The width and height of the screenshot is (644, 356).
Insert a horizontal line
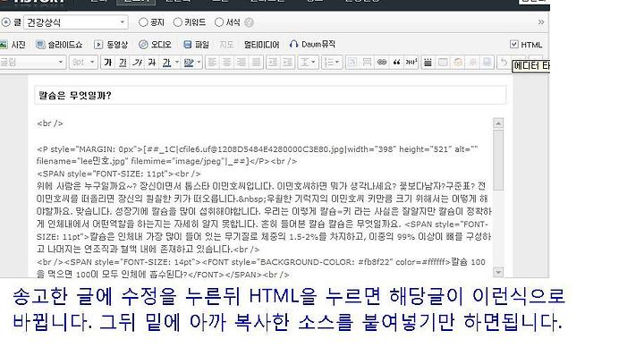[x=428, y=63]
